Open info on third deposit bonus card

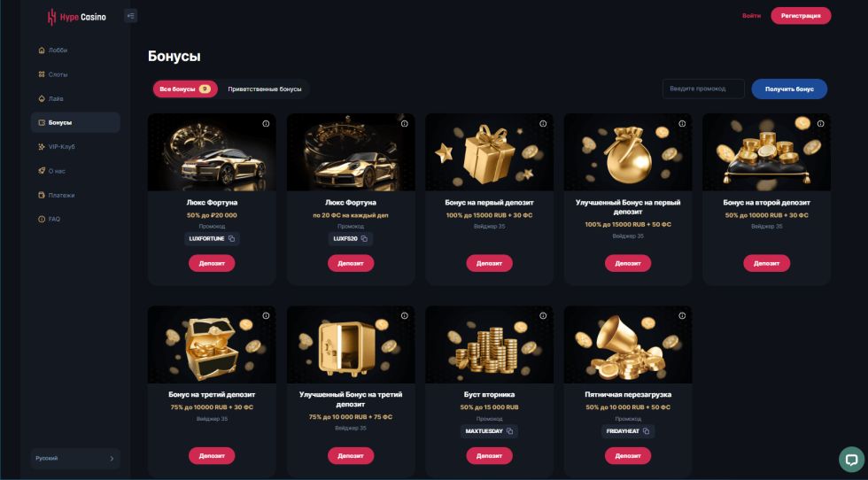(266, 315)
